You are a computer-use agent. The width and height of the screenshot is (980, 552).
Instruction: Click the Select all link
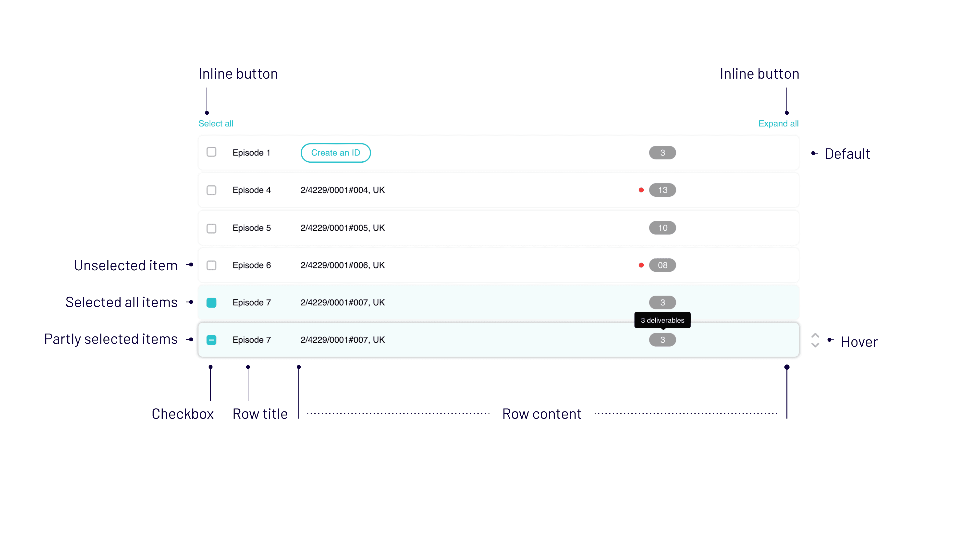(x=216, y=124)
